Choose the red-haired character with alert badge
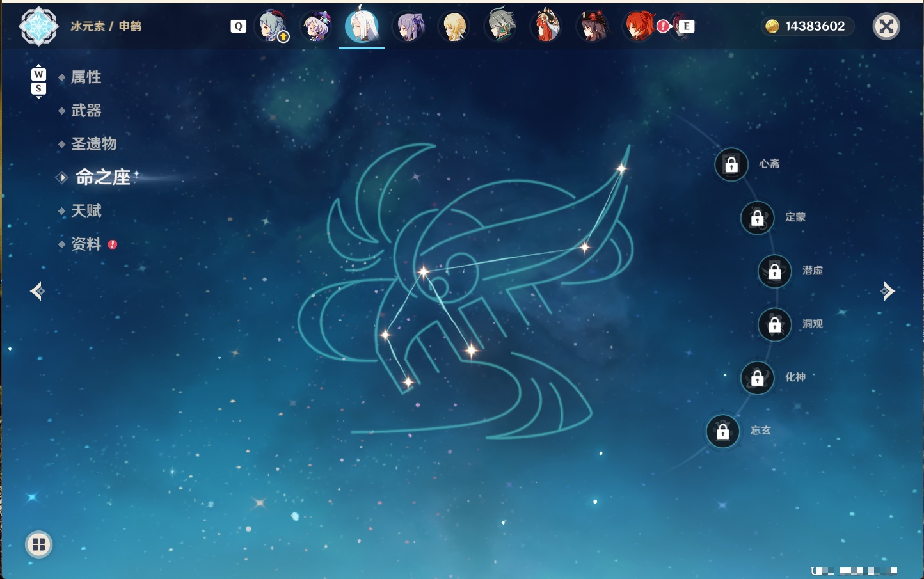 click(640, 26)
